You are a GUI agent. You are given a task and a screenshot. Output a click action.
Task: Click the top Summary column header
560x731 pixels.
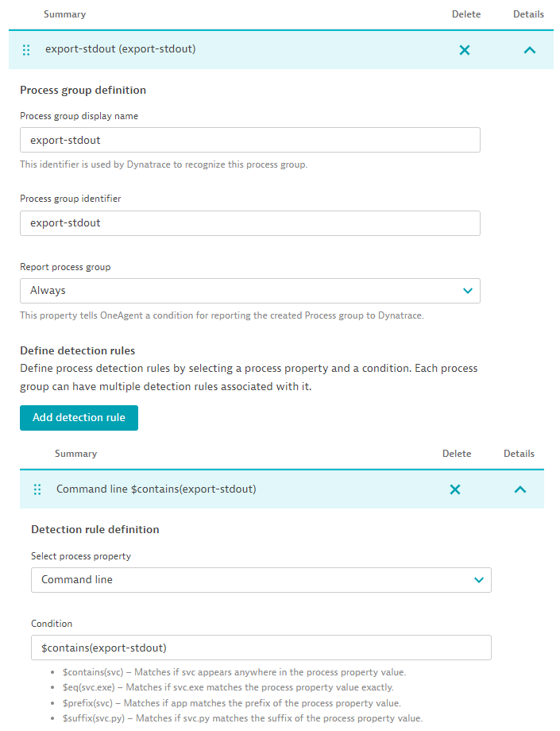point(64,14)
